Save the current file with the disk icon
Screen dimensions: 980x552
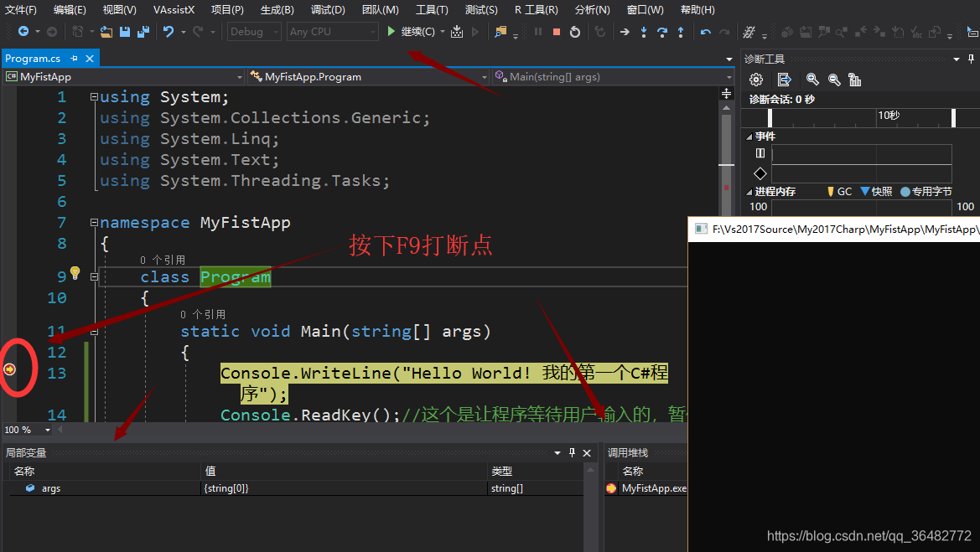click(x=125, y=31)
